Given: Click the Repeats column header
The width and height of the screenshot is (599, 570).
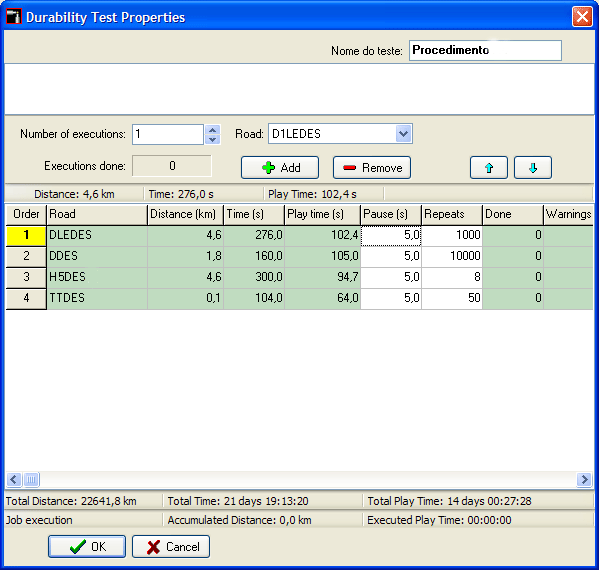Looking at the screenshot, I should (x=452, y=214).
